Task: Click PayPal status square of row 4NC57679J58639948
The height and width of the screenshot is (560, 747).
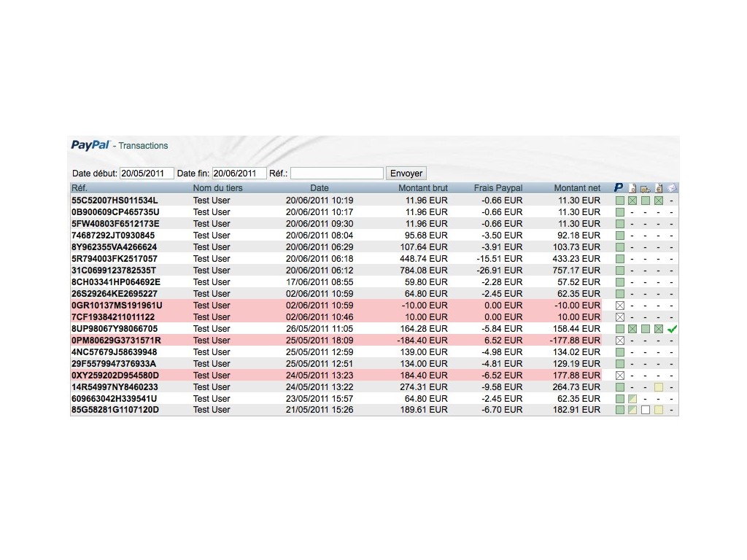Action: coord(620,352)
